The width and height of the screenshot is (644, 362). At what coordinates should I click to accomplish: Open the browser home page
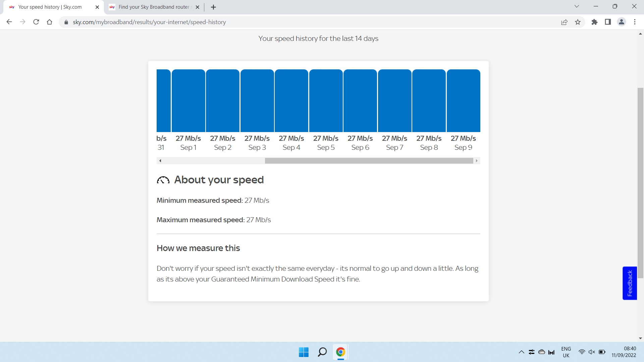[50, 22]
